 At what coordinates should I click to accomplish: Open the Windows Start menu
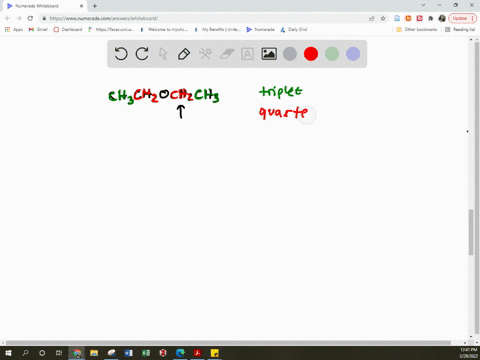pos(8,353)
